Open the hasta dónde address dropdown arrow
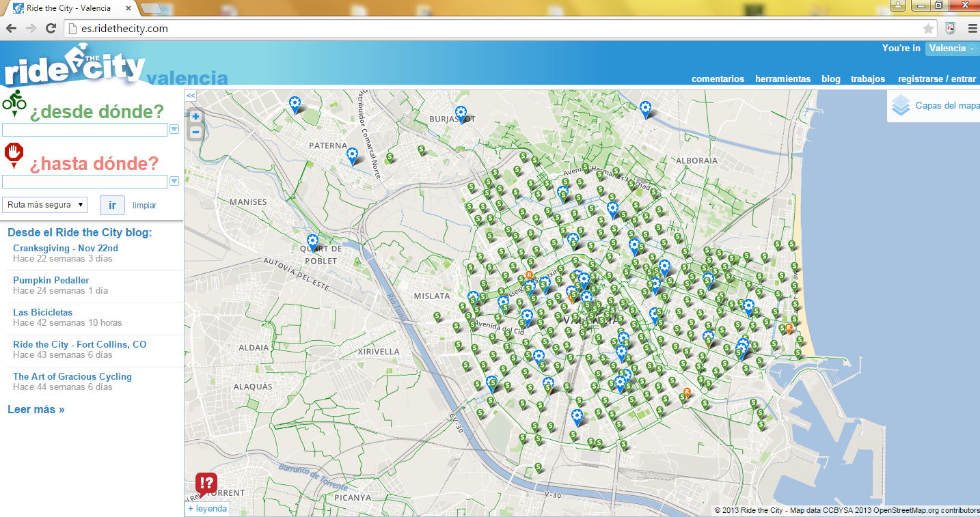Image resolution: width=980 pixels, height=517 pixels. coord(174,181)
